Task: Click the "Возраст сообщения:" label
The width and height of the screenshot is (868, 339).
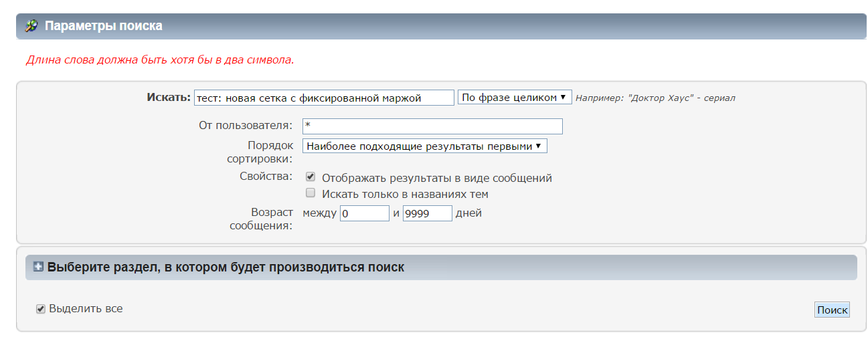Action: click(261, 219)
